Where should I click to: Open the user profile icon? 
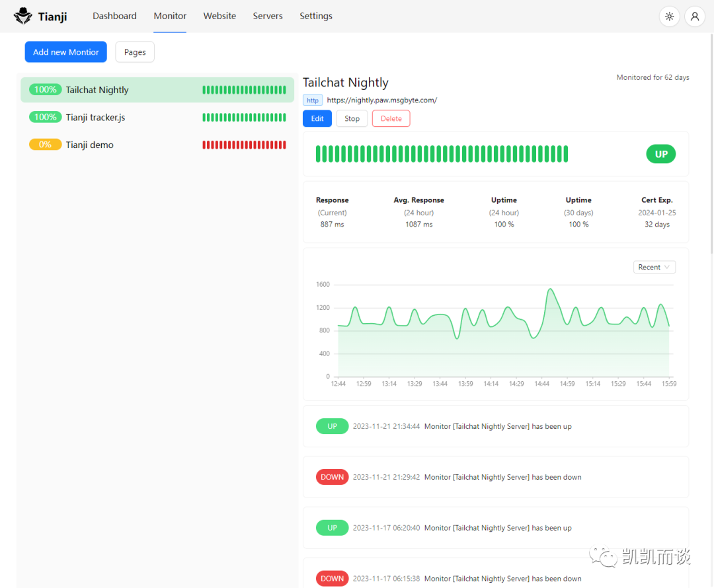[695, 17]
